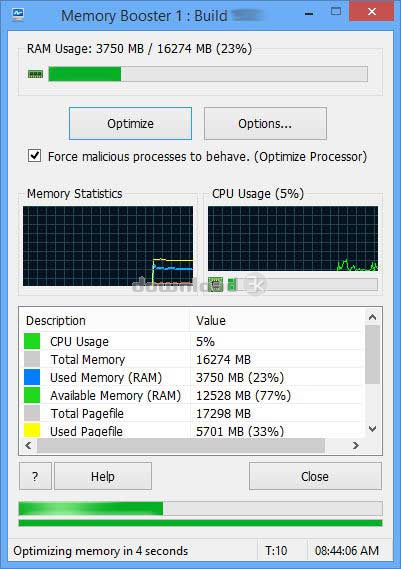This screenshot has width=401, height=569.
Task: Open the Options... dialog
Action: pyautogui.click(x=265, y=123)
